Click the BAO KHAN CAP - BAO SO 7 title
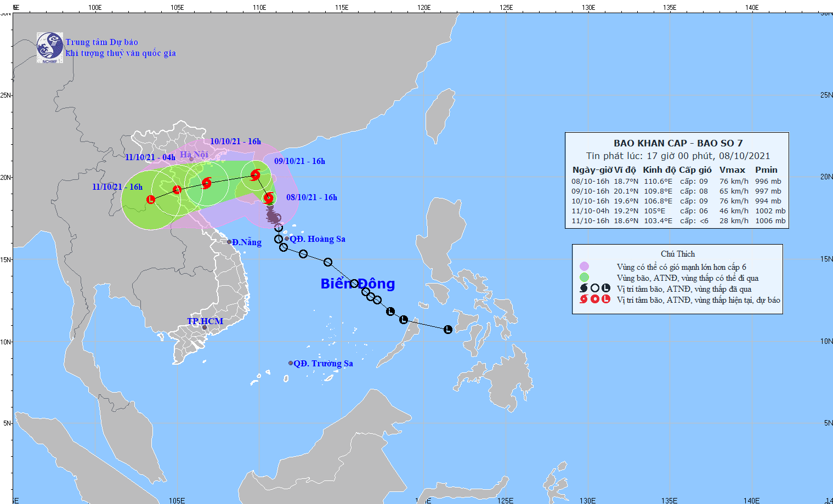833x504 pixels. tap(678, 143)
